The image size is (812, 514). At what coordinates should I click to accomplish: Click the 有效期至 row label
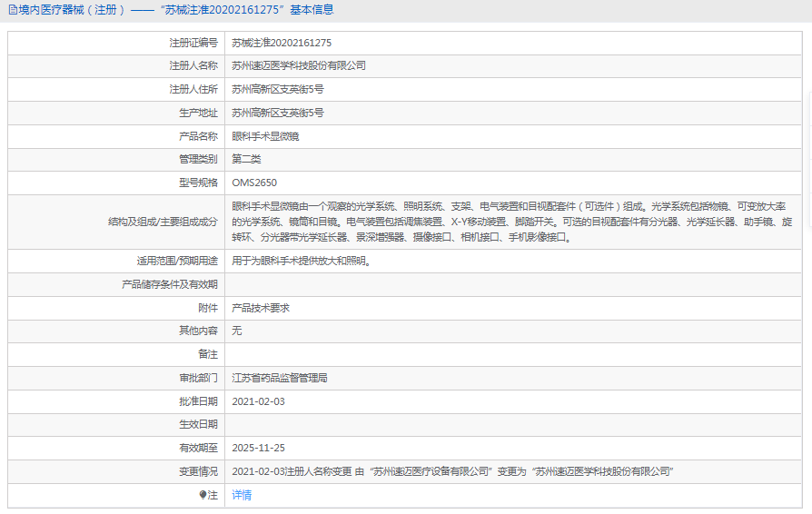coord(198,448)
